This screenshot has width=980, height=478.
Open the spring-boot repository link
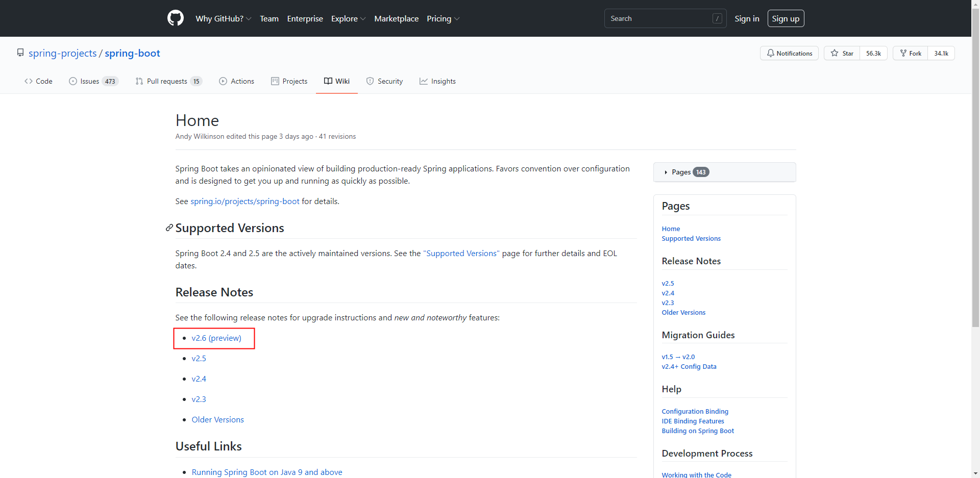point(132,53)
